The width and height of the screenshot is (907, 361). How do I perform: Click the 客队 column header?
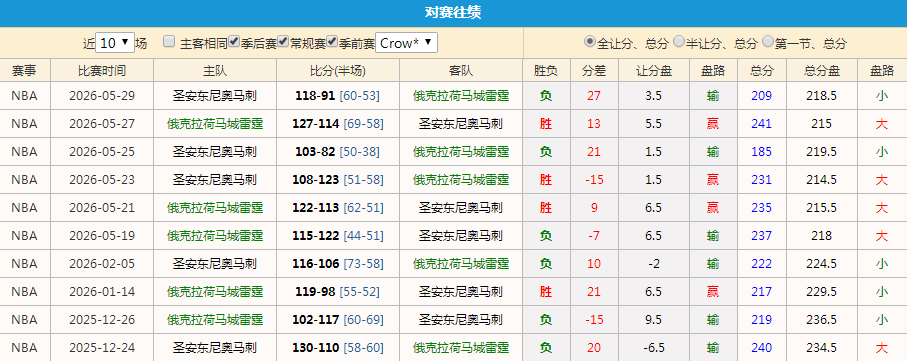pos(461,71)
